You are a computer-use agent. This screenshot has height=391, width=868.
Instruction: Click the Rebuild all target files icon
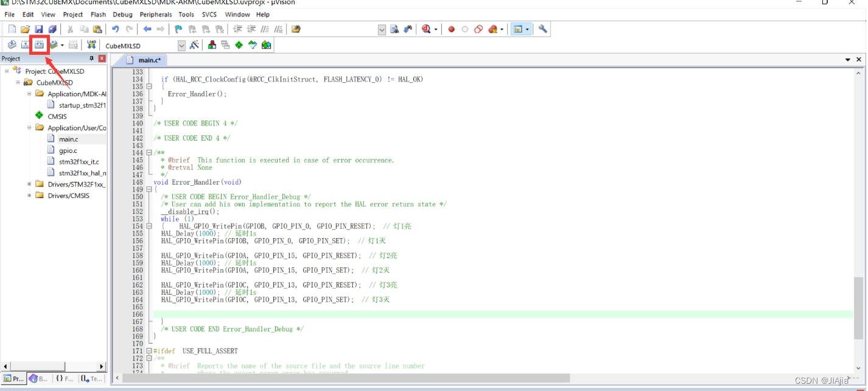(x=39, y=45)
